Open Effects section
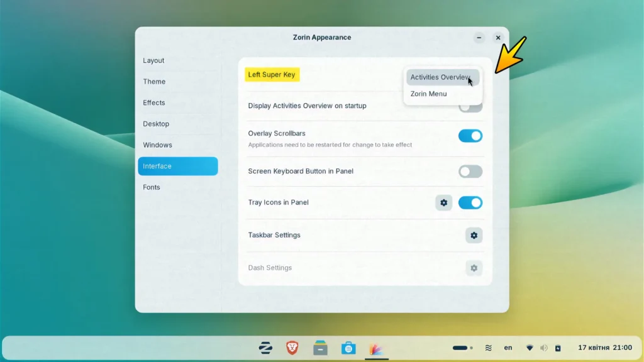This screenshot has width=644, height=362. click(178, 102)
